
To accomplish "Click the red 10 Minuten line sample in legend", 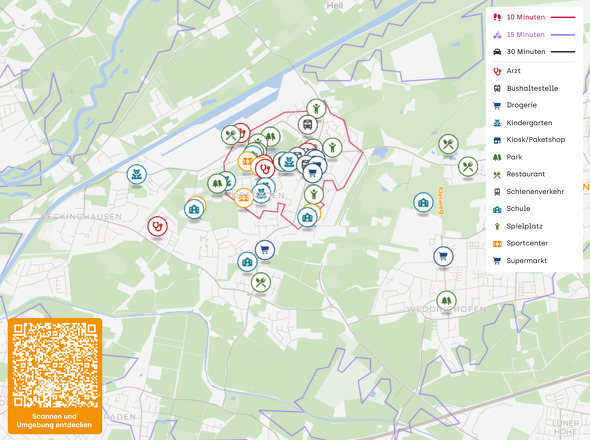I will coord(563,17).
